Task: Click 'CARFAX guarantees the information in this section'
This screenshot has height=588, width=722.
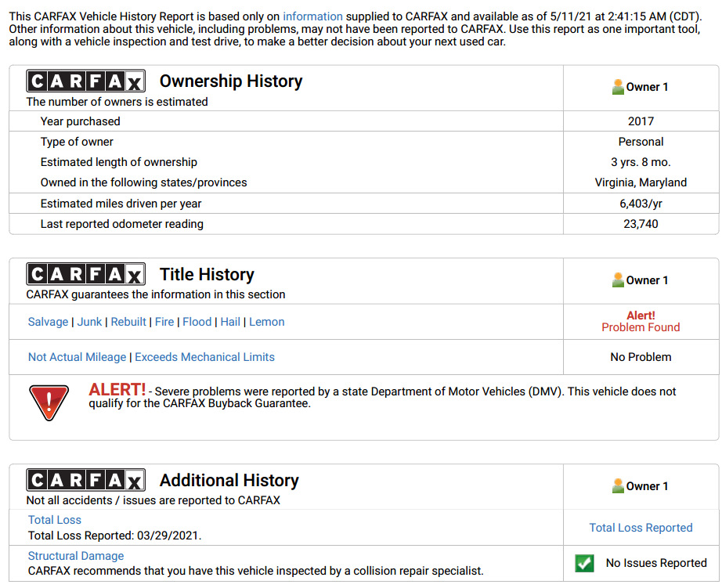Action: click(156, 294)
